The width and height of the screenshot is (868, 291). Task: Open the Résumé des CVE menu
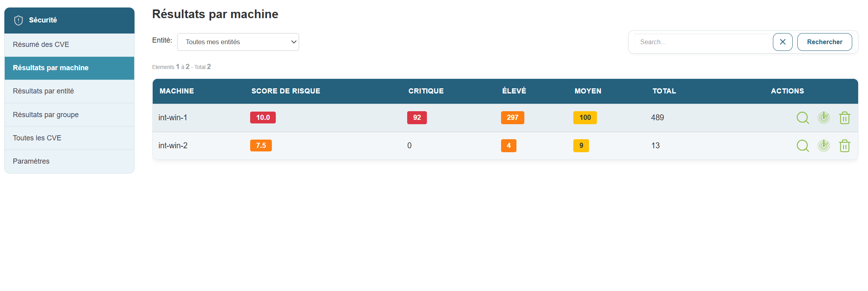pyautogui.click(x=41, y=45)
